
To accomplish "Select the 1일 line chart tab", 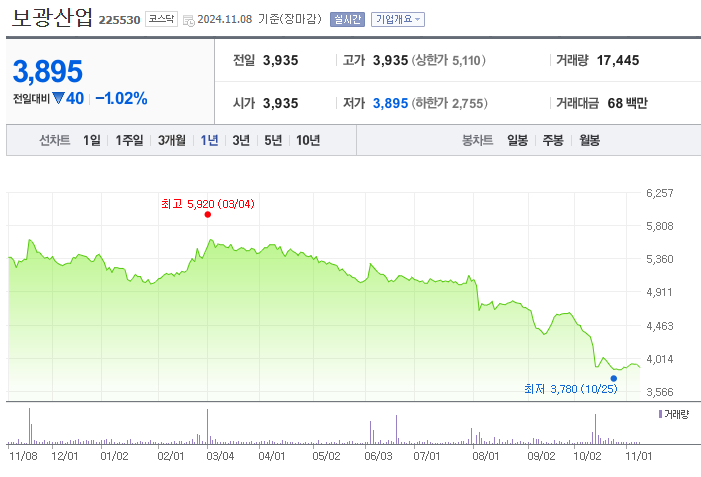I will click(x=91, y=140).
